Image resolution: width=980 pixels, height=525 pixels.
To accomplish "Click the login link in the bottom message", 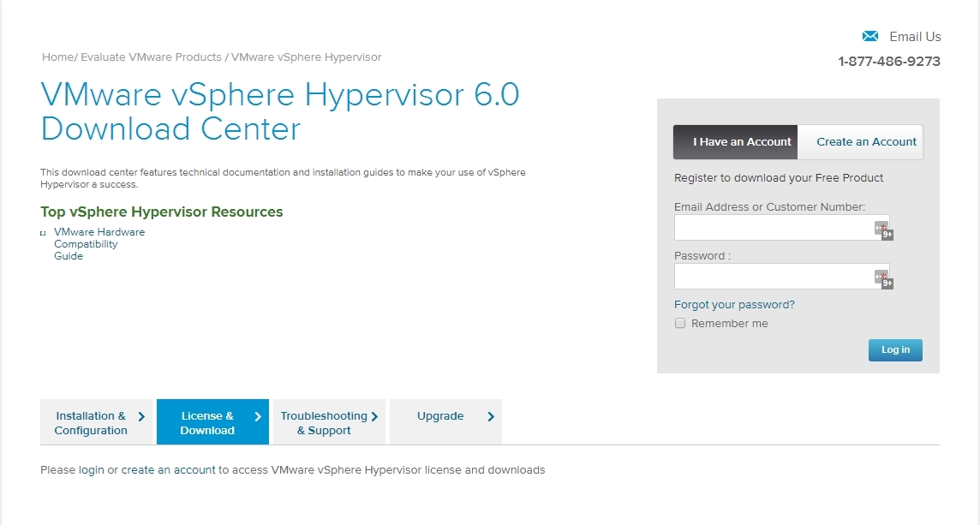I will 92,470.
